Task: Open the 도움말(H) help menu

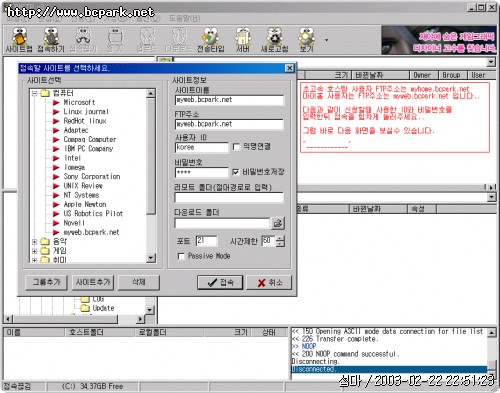Action: 184,19
